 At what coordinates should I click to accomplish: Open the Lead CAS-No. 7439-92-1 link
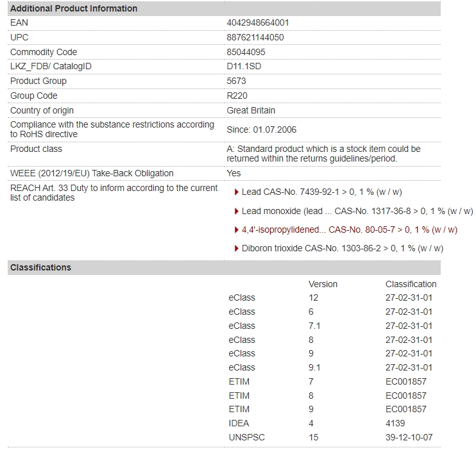pyautogui.click(x=322, y=192)
